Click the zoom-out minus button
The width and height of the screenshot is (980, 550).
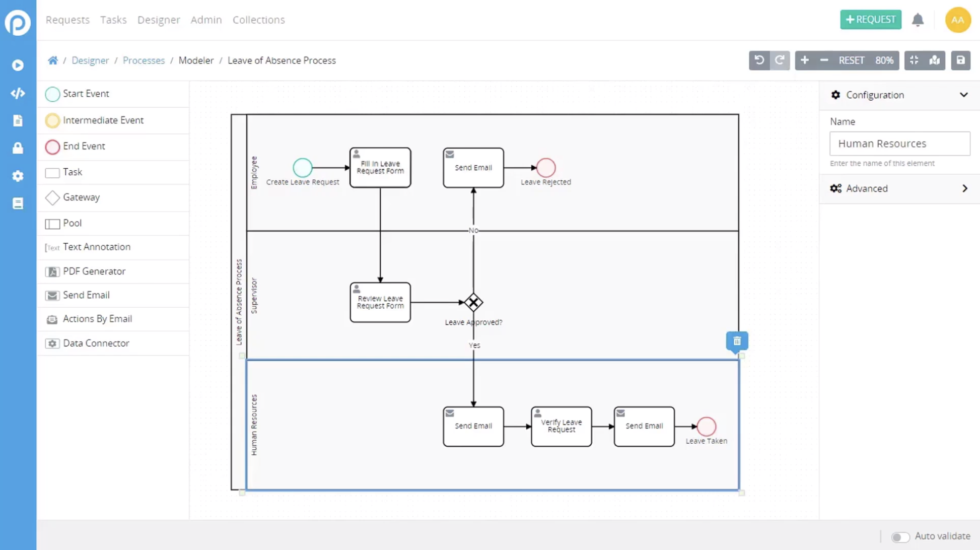click(824, 60)
